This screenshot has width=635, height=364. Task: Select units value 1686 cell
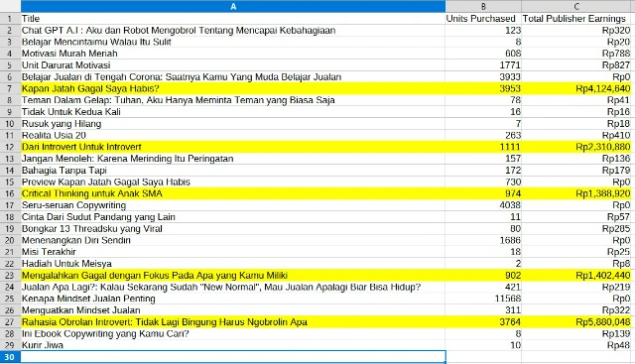483,240
